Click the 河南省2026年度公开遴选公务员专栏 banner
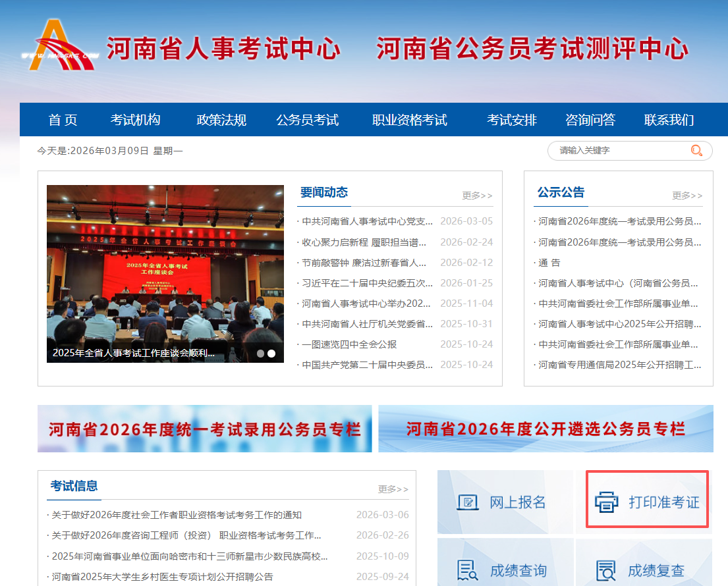728x586 pixels. point(546,429)
